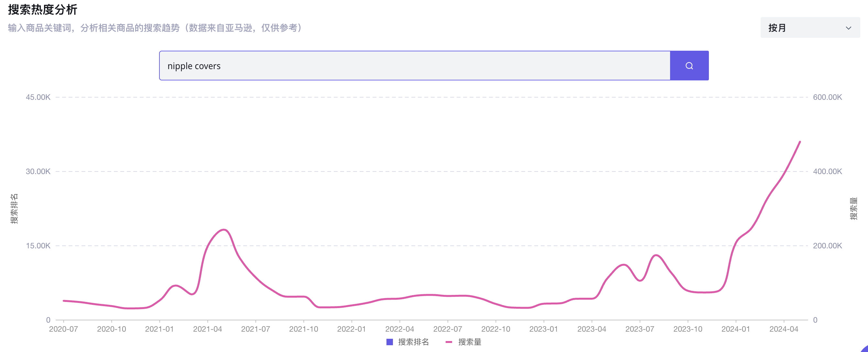
Task: Click the magnifier search icon button
Action: [x=689, y=66]
